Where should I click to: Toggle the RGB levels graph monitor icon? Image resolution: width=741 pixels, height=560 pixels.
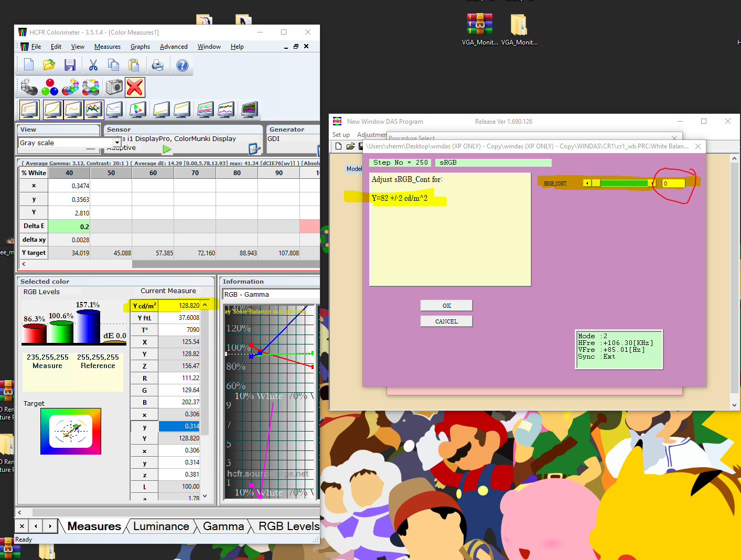pyautogui.click(x=94, y=110)
